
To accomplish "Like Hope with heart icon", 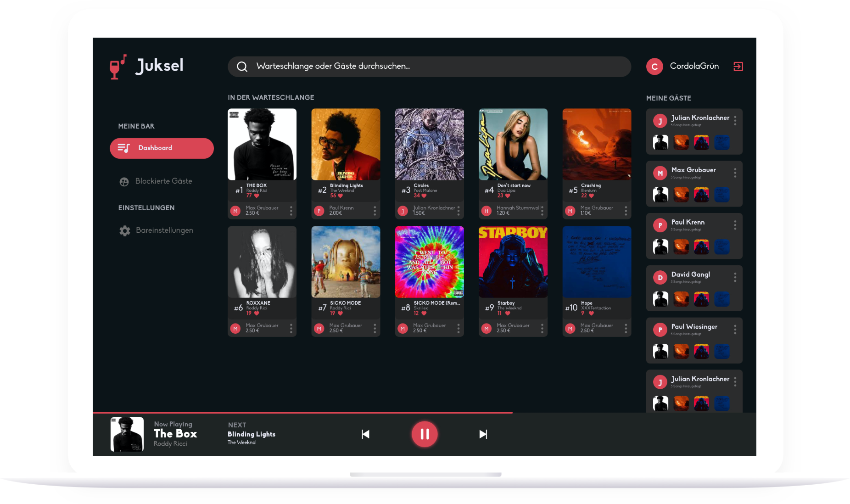I will tap(591, 314).
